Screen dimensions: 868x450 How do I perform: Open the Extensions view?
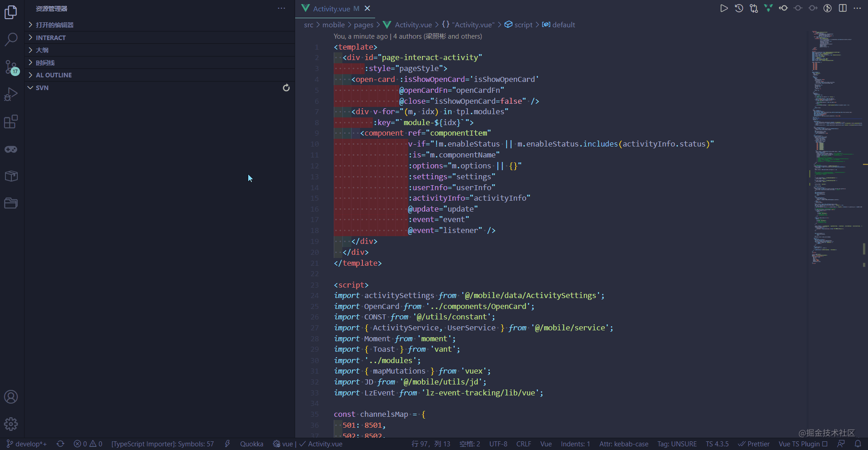[x=11, y=121]
